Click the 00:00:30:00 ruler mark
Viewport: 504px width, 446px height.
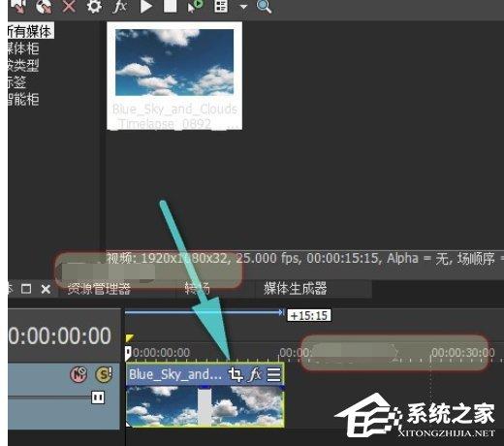pyautogui.click(x=462, y=352)
